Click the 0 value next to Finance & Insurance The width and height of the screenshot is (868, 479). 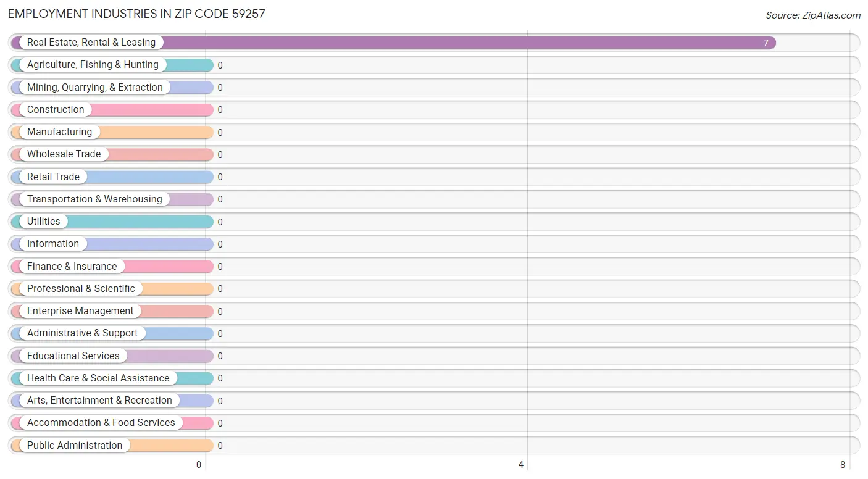[x=220, y=267]
